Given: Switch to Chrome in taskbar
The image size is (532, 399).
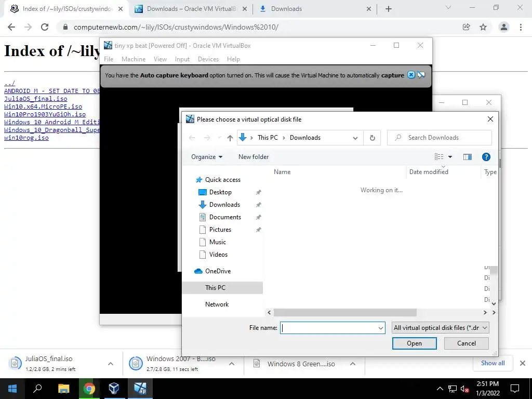Looking at the screenshot, I should [x=89, y=389].
